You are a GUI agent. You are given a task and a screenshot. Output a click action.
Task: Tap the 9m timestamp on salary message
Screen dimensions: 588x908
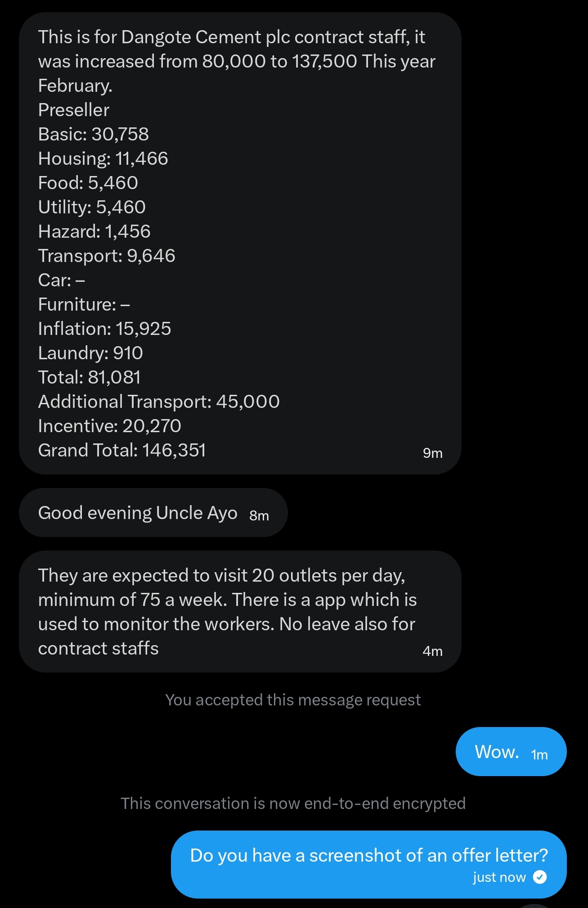[432, 453]
